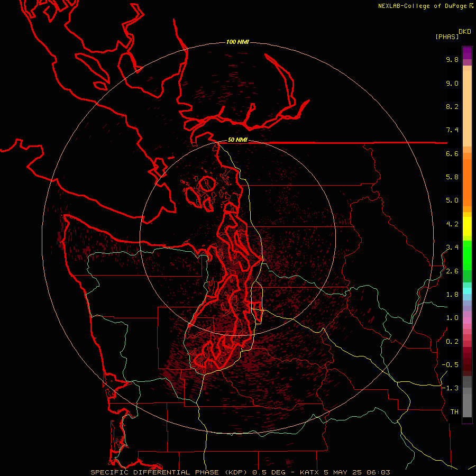Click the 3.4 scale value

coord(452,248)
